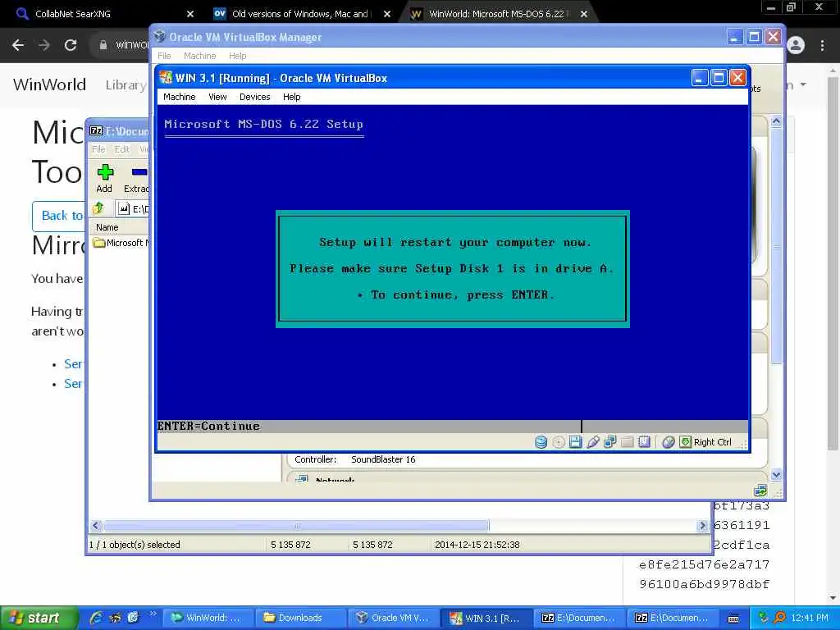
Task: Click the SoundBlaster 16 controller value
Action: (x=383, y=459)
